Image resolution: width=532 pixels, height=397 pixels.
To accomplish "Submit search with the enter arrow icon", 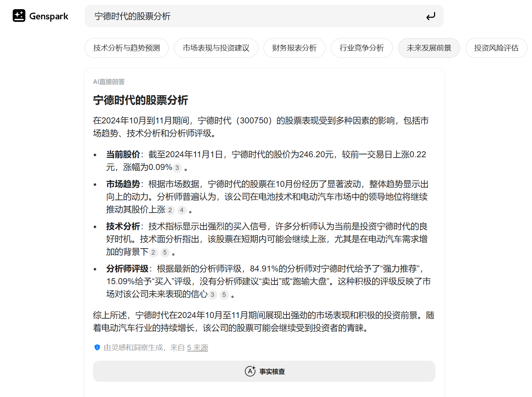I will tap(431, 16).
